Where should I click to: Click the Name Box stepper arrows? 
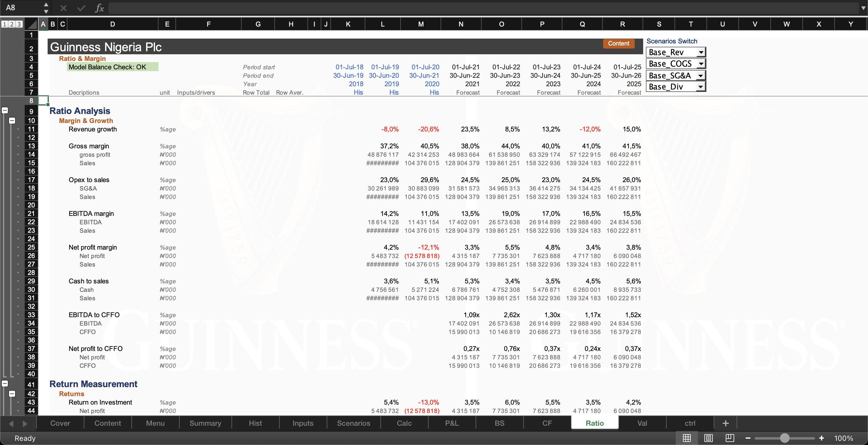[x=46, y=8]
